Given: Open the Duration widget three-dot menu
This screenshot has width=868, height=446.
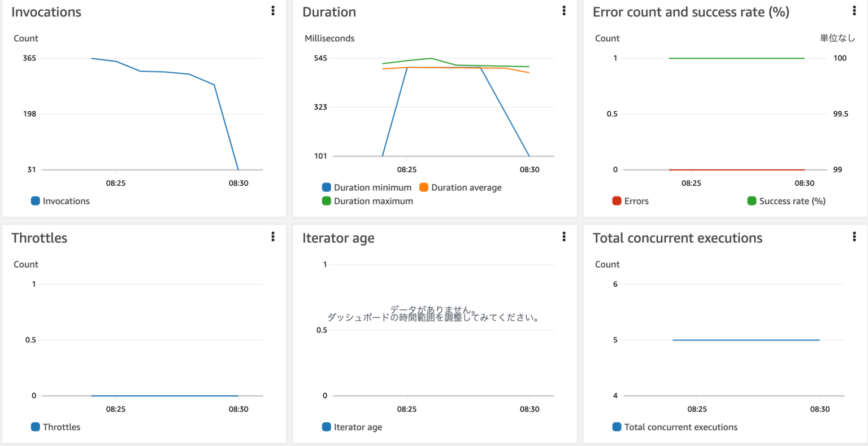Looking at the screenshot, I should (564, 11).
